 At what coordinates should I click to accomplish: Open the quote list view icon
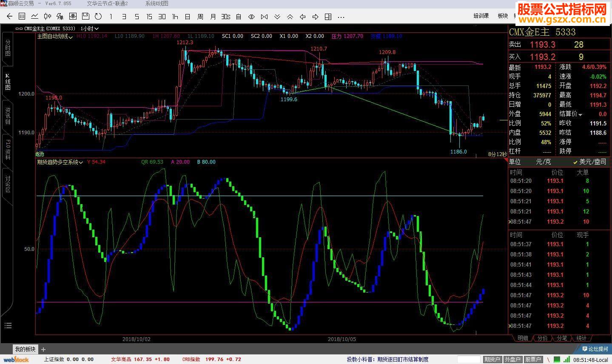coord(22,17)
